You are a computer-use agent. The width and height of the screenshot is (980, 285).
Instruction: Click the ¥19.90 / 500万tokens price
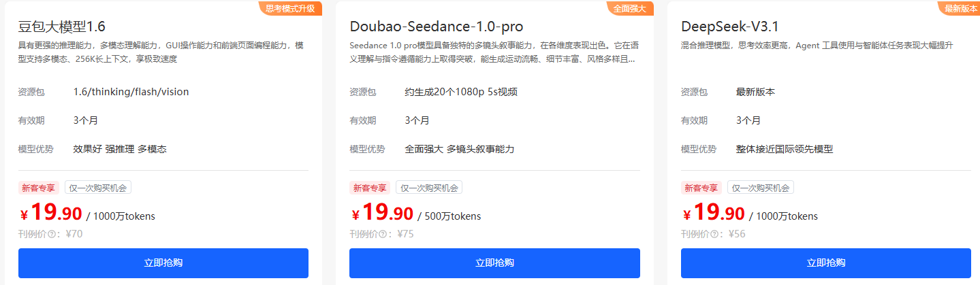[x=416, y=213]
